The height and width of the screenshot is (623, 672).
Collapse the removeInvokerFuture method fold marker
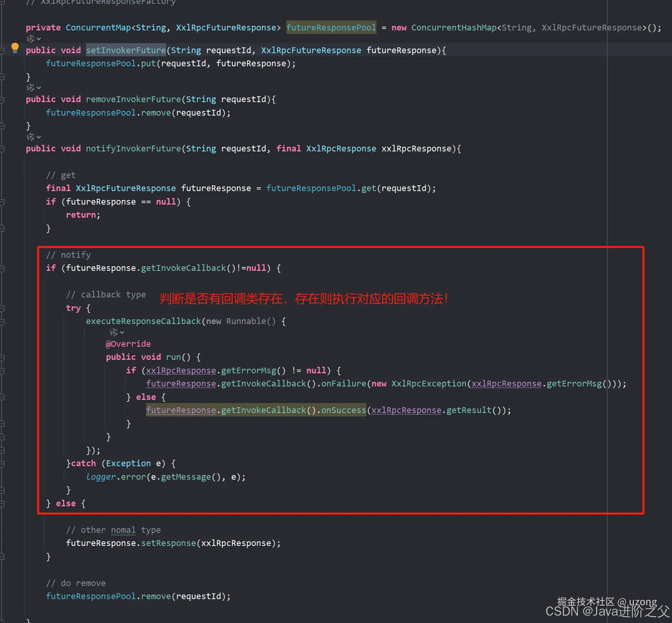[2, 100]
